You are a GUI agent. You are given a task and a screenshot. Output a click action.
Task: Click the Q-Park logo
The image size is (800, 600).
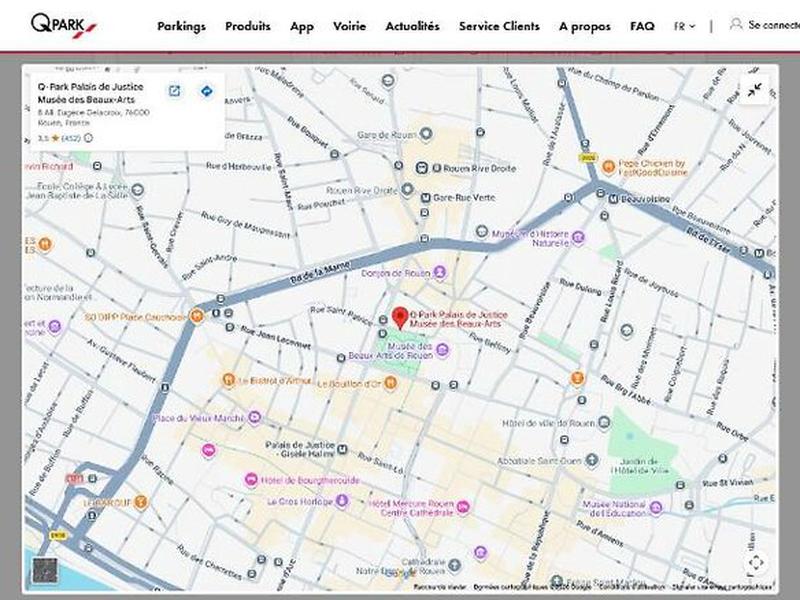[63, 25]
